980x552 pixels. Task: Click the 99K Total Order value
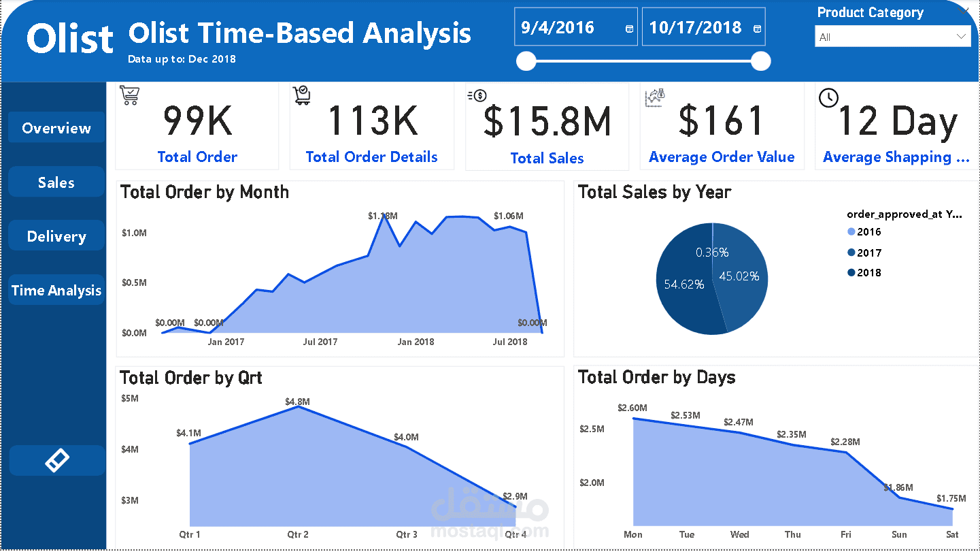197,120
